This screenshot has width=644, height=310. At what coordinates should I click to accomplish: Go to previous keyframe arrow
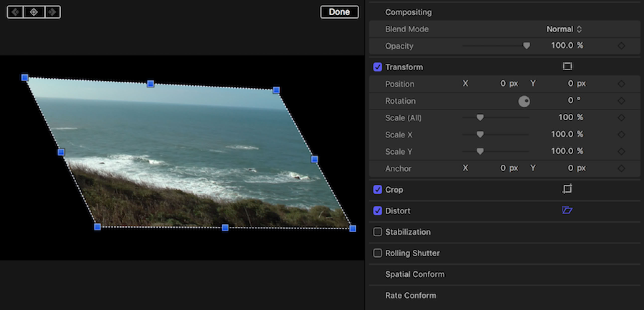[15, 12]
